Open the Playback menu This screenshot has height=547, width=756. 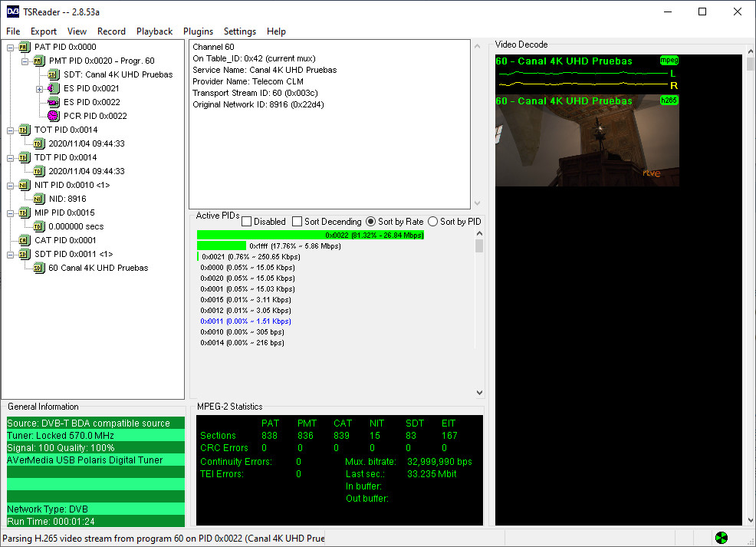pyautogui.click(x=154, y=31)
